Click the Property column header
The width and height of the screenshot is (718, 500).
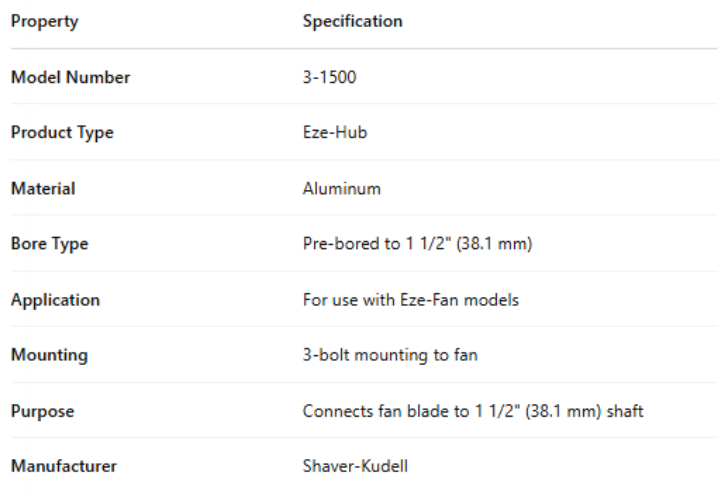(x=44, y=21)
